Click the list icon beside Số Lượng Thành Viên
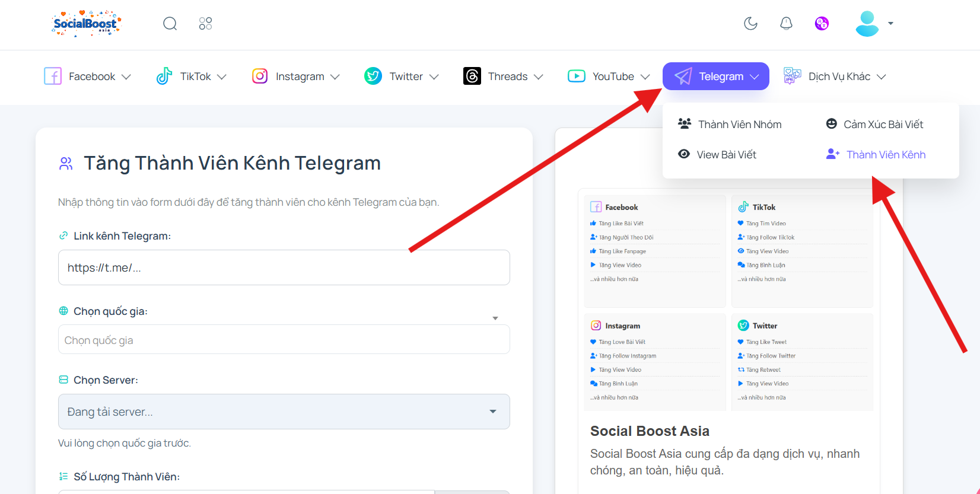Viewport: 980px width, 494px height. [63, 476]
